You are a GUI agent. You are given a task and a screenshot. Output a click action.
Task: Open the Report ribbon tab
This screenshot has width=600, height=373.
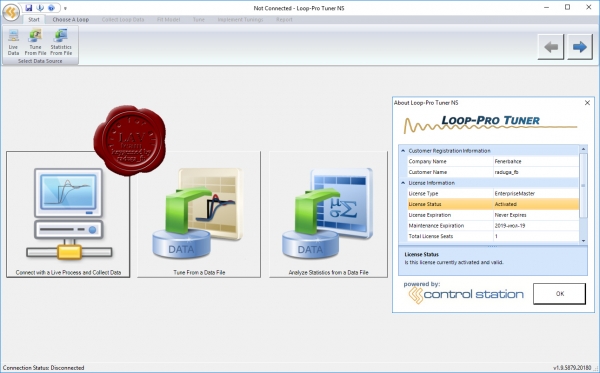tap(284, 20)
